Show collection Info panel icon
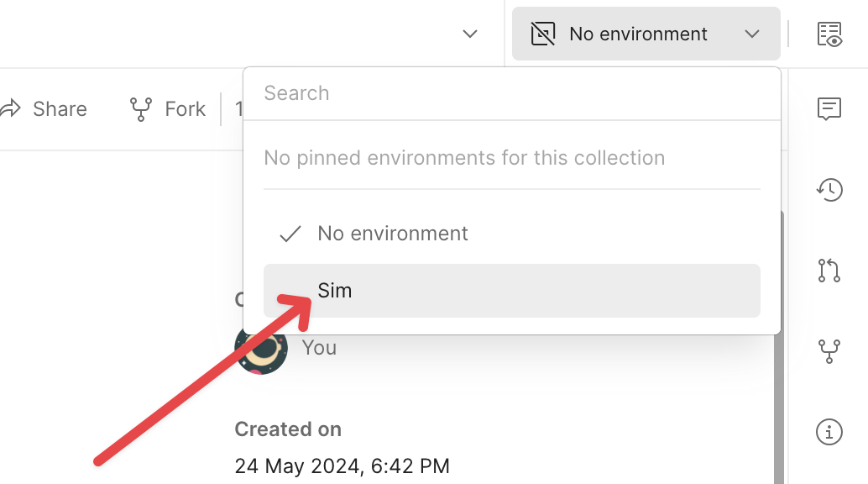The image size is (868, 484). pos(829,432)
